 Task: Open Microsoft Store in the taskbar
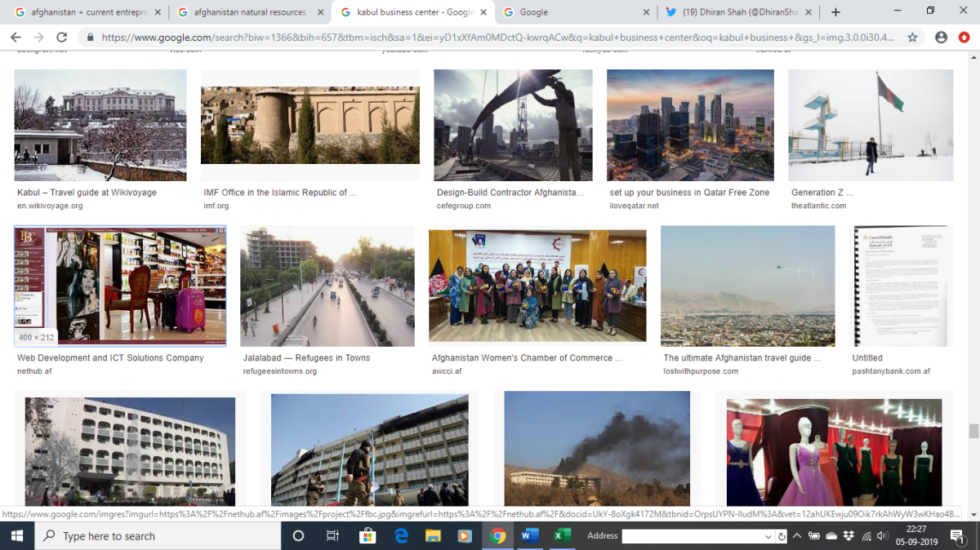367,536
